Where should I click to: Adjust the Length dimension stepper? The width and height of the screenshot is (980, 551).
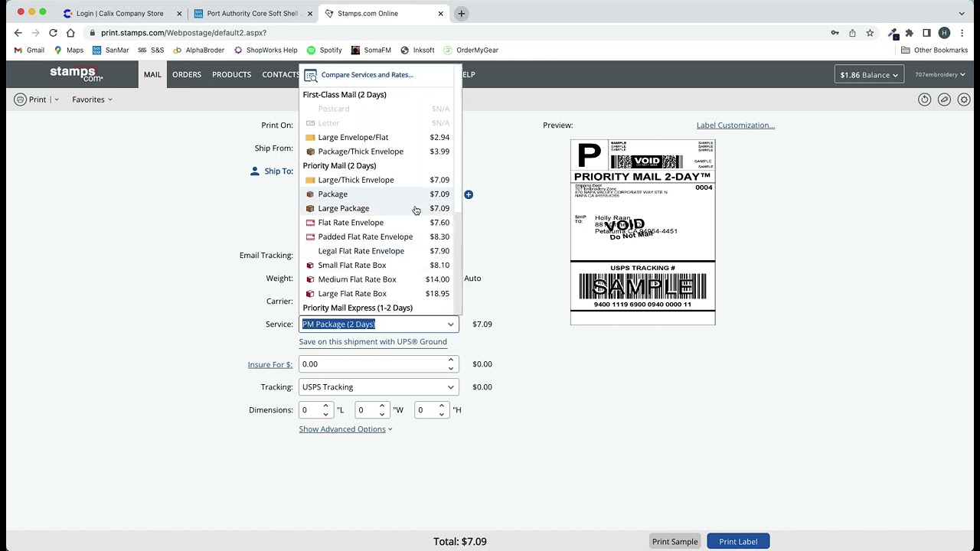[x=325, y=410]
